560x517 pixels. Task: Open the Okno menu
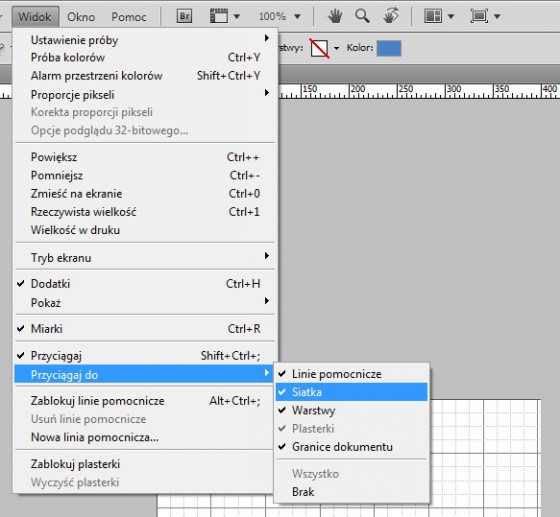[81, 17]
